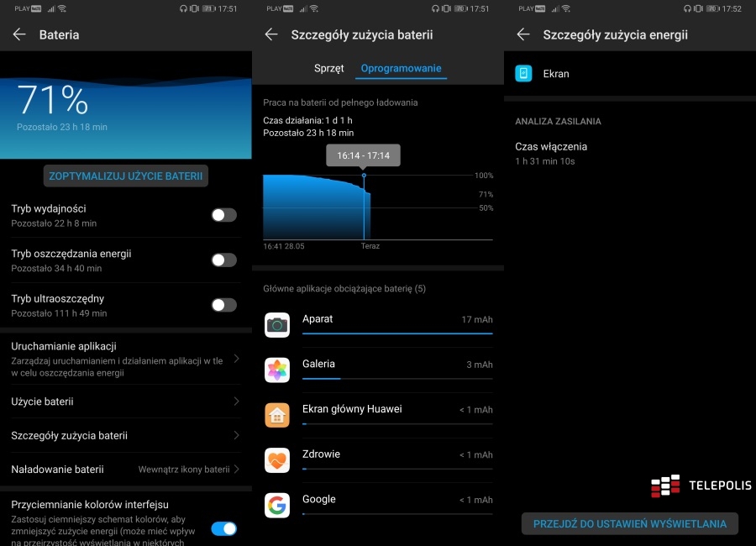756x546 pixels.
Task: Enable Tryb wydajności switch
Action: tap(223, 215)
